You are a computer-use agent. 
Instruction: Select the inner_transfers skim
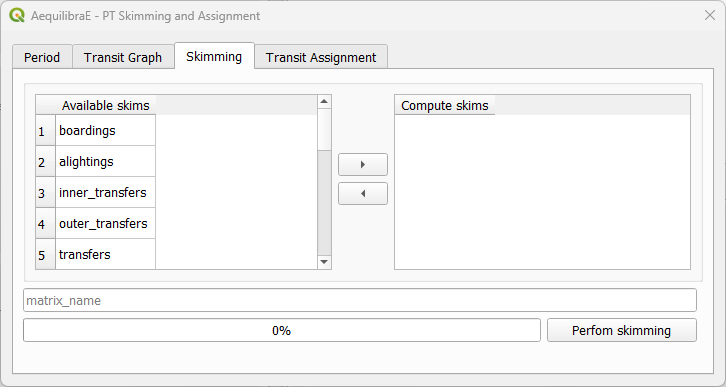tap(106, 193)
